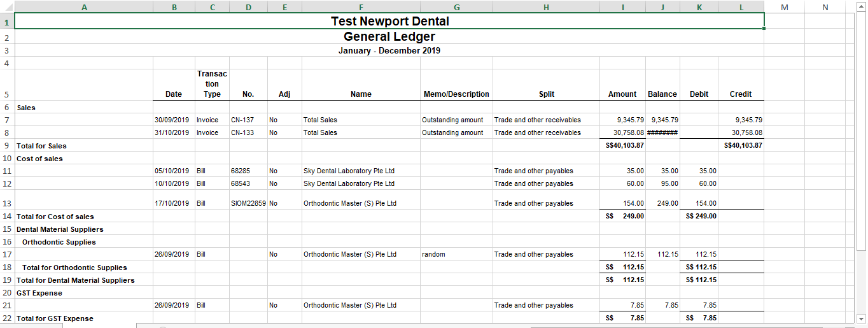
Task: Click the SIOM22859 bill number cell
Action: pos(248,204)
